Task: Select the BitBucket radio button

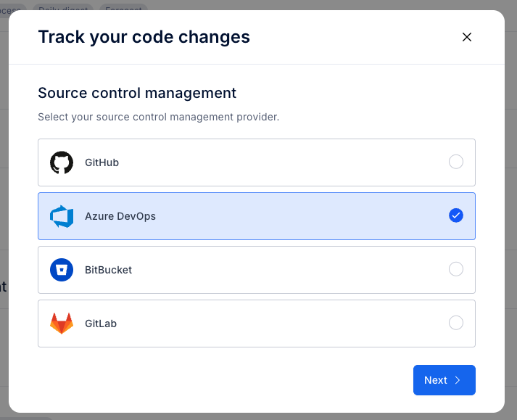Action: (x=456, y=269)
